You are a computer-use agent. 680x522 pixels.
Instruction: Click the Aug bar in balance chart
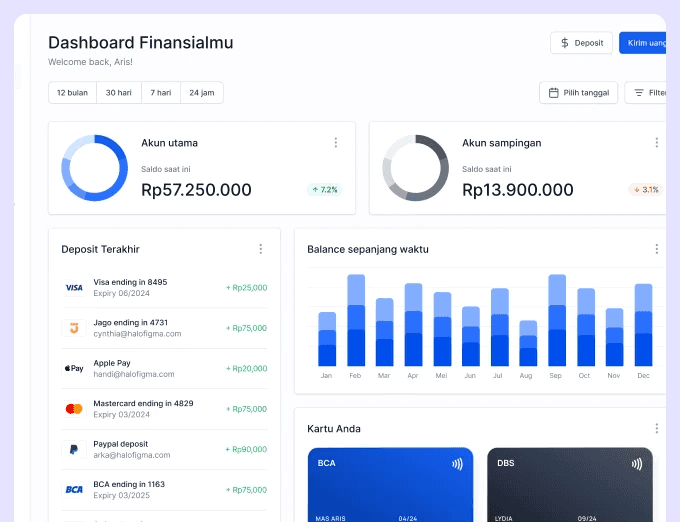(528, 343)
